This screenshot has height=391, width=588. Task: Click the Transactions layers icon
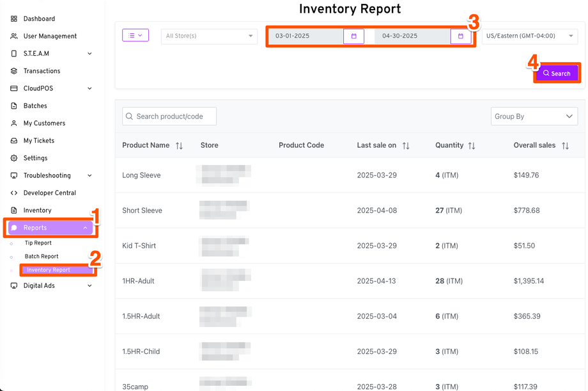pos(14,71)
